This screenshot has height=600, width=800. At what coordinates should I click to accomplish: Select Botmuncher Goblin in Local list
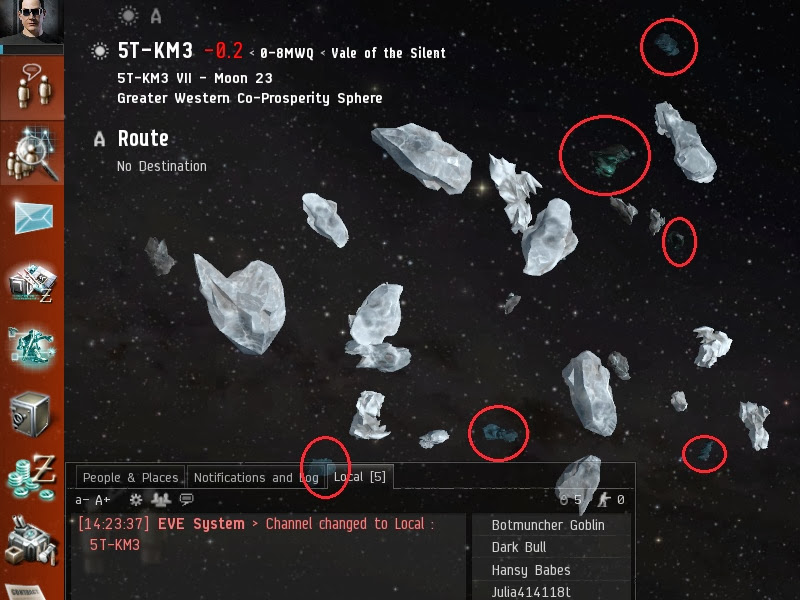(x=548, y=525)
